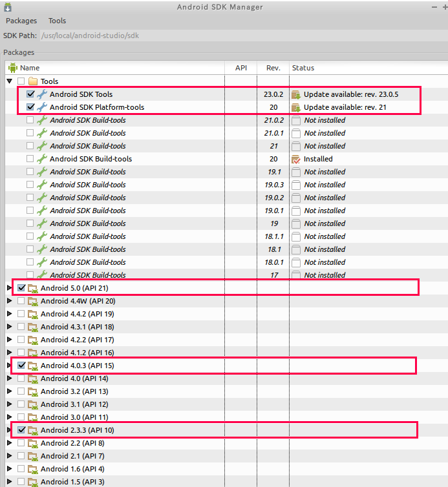Collapse the Tools tree node
This screenshot has height=487, width=448.
pyautogui.click(x=10, y=81)
